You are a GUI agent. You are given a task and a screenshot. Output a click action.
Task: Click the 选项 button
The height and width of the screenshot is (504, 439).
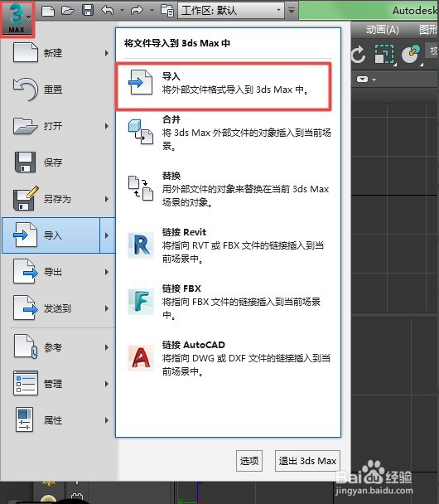coord(249,461)
